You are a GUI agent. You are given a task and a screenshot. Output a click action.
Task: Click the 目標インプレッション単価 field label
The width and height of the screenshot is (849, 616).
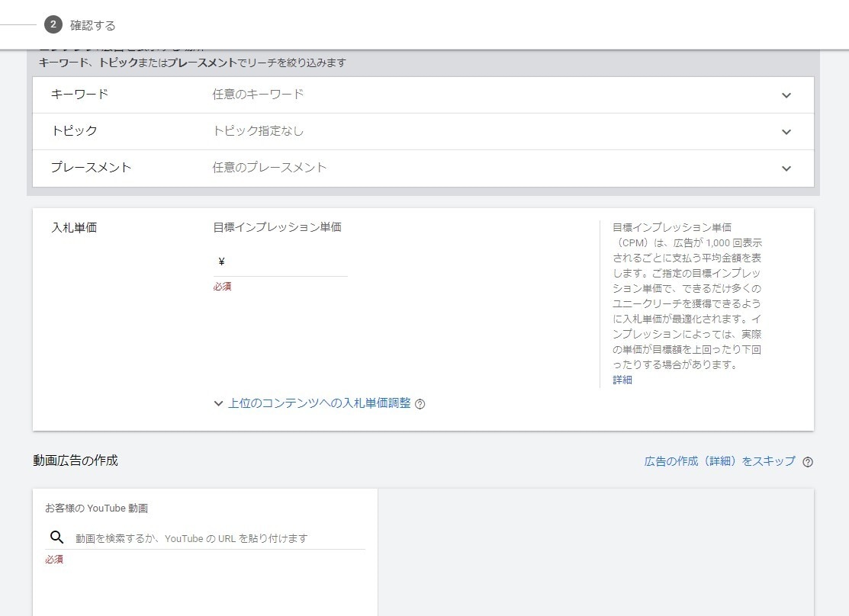277,226
